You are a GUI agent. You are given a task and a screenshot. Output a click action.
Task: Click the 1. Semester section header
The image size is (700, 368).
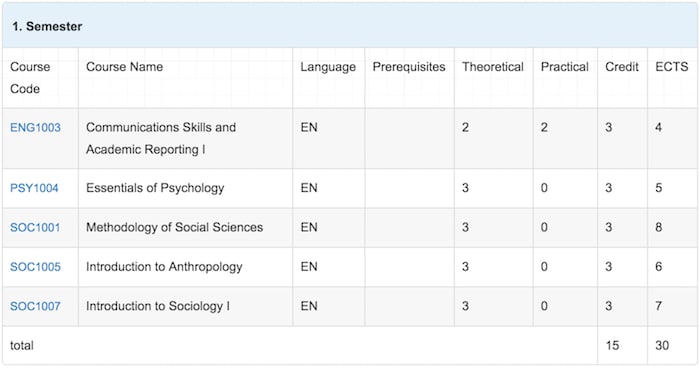tap(47, 26)
